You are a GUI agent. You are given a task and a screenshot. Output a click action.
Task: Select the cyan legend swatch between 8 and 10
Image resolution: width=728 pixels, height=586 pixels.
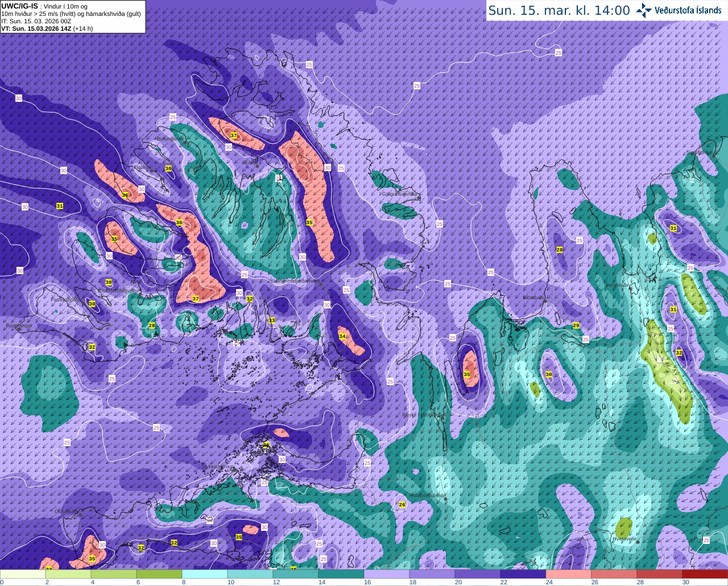(205, 574)
